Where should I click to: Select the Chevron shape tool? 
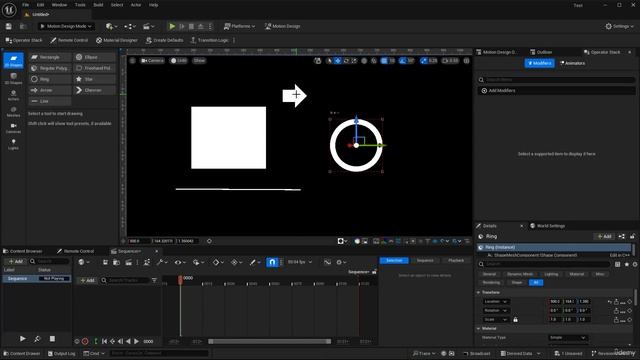94,90
